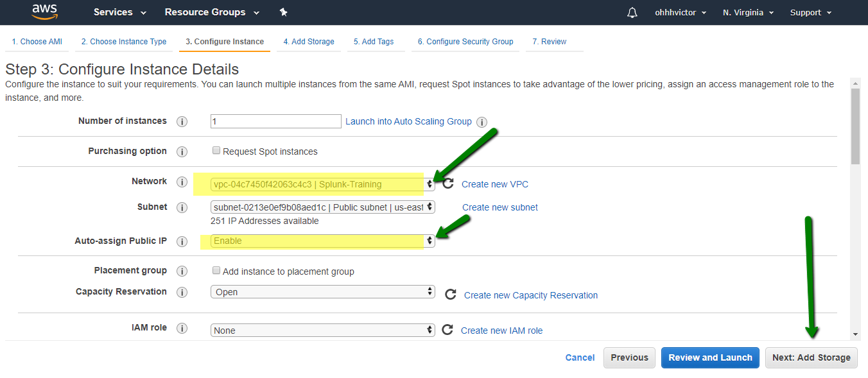Follow the Create new VPC link

click(495, 184)
